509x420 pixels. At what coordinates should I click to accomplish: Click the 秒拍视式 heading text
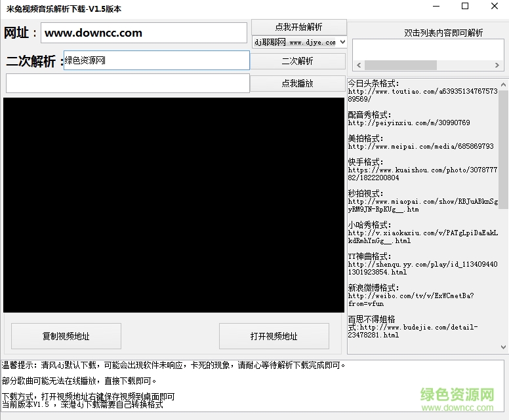point(365,193)
